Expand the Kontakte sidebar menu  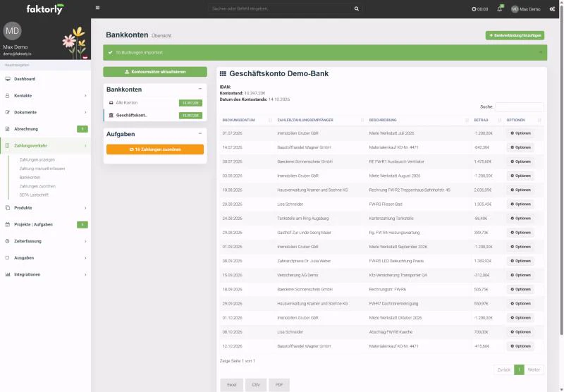45,96
